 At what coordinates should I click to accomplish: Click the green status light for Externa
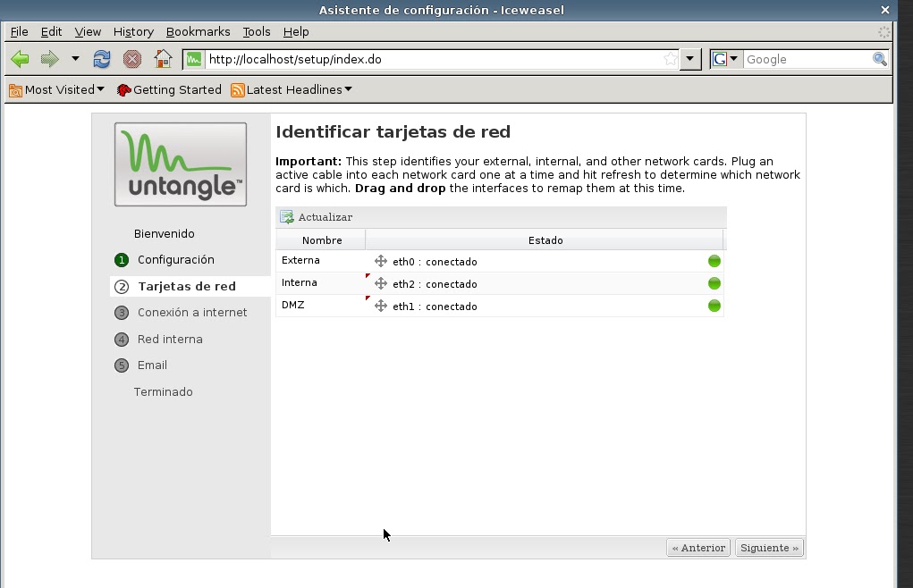(x=714, y=261)
